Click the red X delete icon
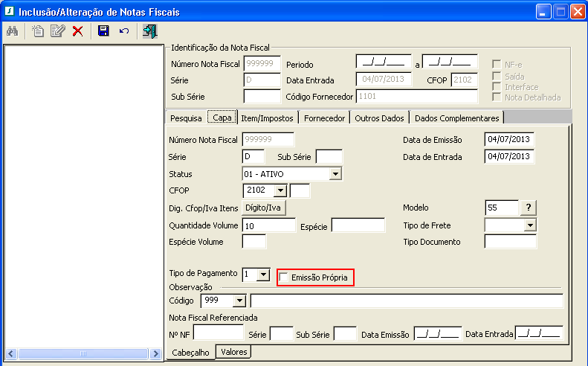The image size is (588, 366). click(77, 31)
